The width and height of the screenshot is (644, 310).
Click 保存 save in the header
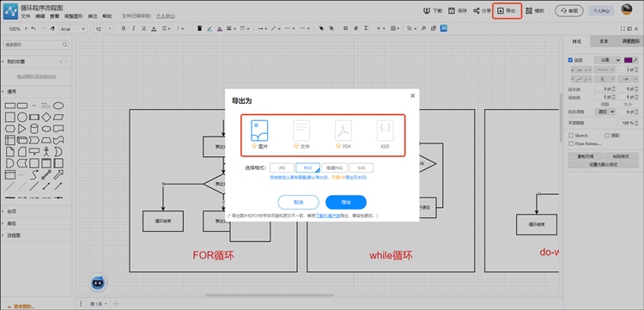458,10
